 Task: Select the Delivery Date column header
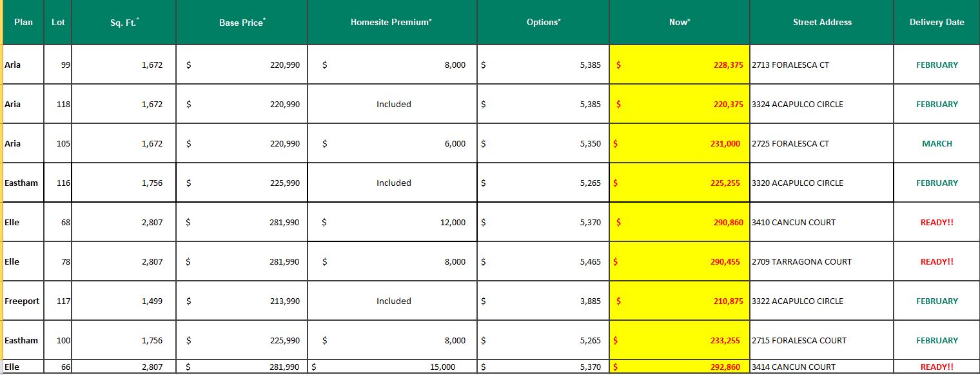pos(936,22)
